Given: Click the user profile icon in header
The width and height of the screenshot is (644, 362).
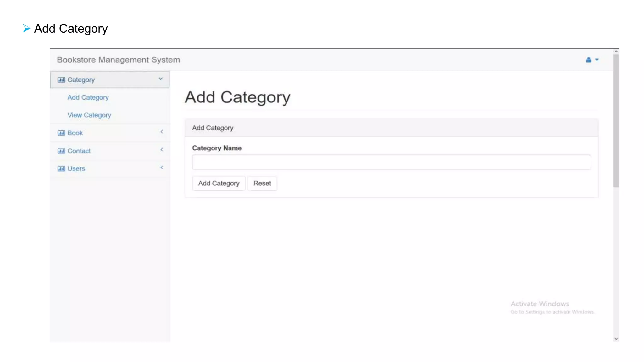Looking at the screenshot, I should [588, 60].
